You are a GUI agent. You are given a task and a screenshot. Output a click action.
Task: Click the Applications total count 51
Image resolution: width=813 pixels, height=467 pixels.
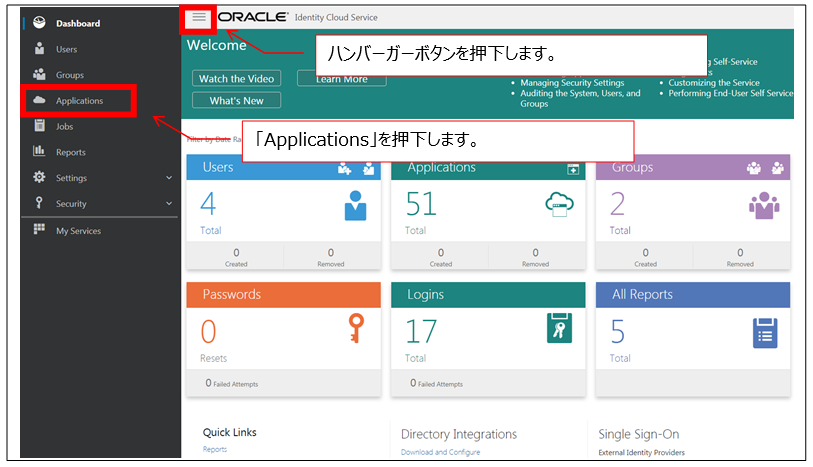coord(421,204)
